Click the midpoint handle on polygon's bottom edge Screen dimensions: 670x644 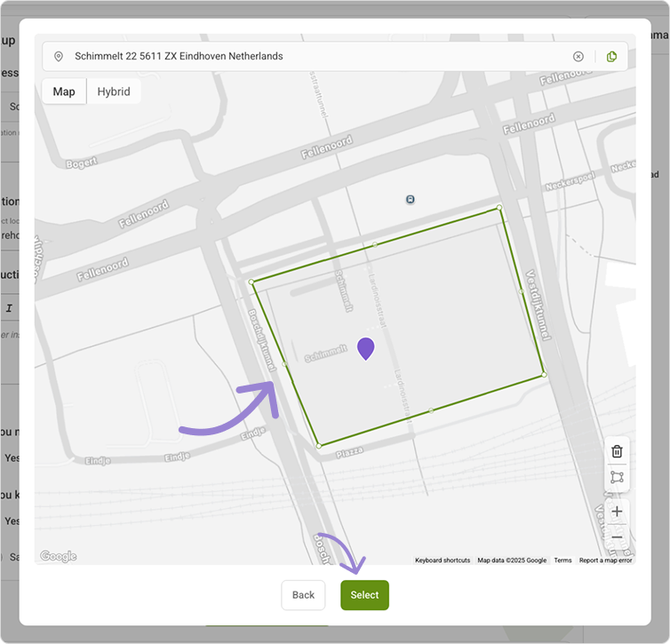(x=431, y=410)
